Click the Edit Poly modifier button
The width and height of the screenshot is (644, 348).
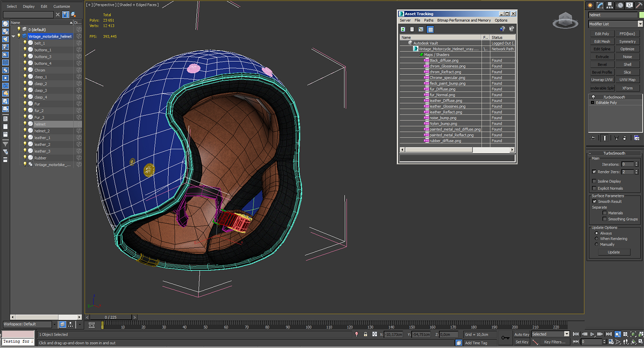pos(602,33)
